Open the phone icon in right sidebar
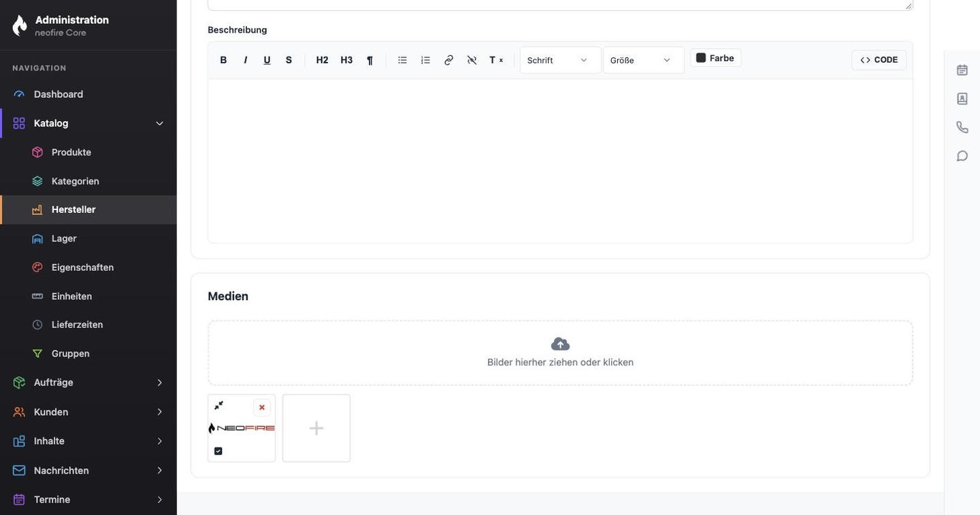Viewport: 980px width, 515px height. click(x=962, y=127)
